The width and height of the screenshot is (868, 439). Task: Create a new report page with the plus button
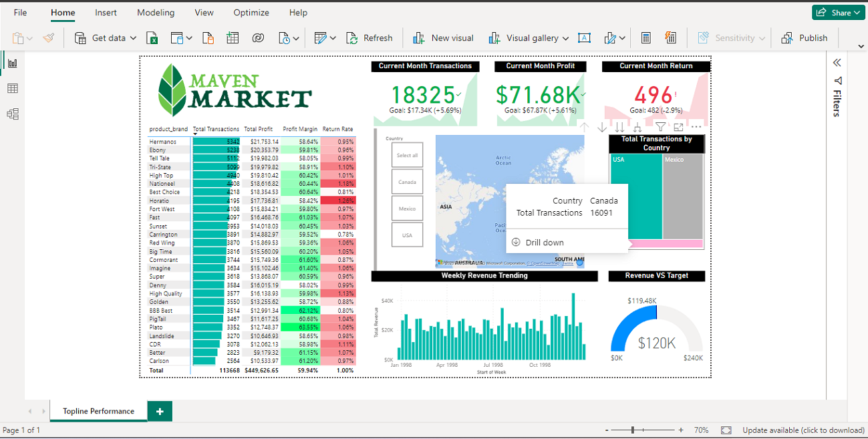pos(160,411)
